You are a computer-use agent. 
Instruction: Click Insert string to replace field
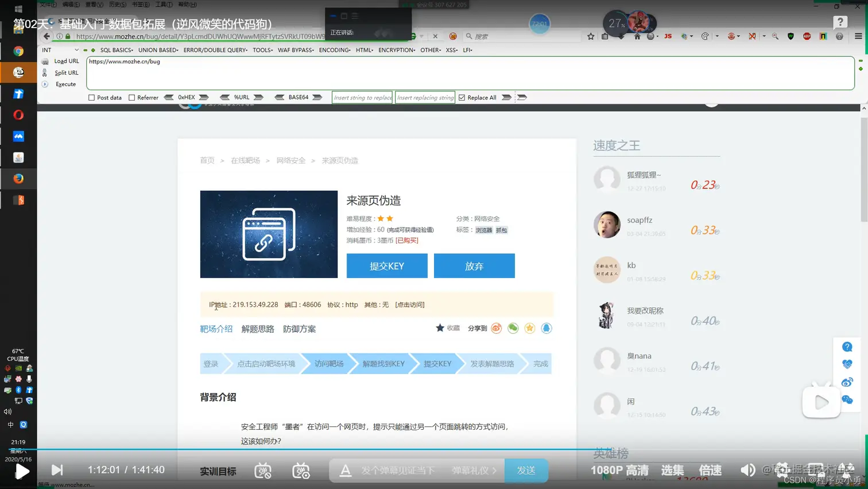point(362,98)
